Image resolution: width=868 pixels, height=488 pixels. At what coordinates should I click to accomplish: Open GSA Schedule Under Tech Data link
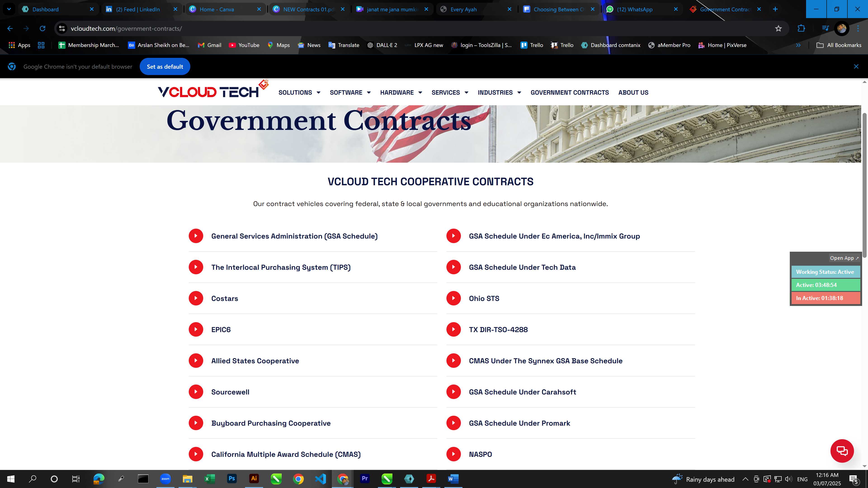[522, 267]
